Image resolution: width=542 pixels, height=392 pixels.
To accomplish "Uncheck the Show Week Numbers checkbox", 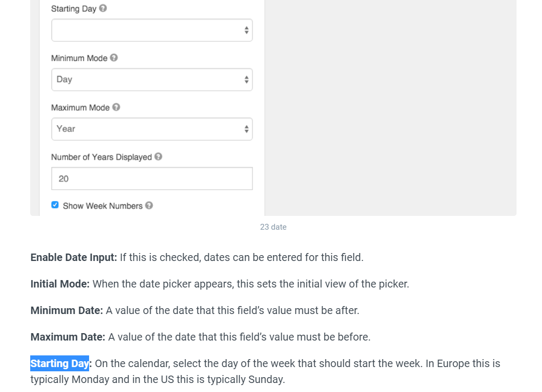I will tap(55, 204).
